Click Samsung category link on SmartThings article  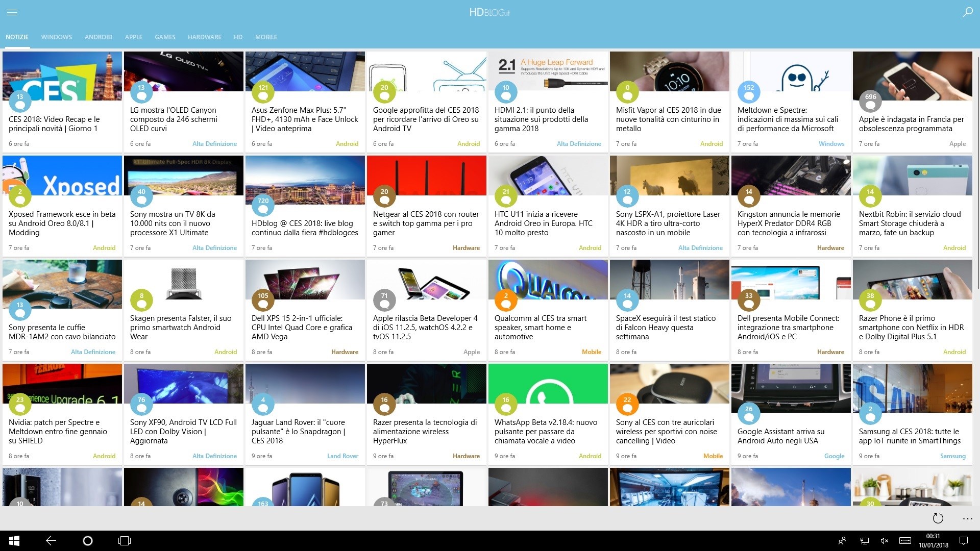(x=952, y=456)
